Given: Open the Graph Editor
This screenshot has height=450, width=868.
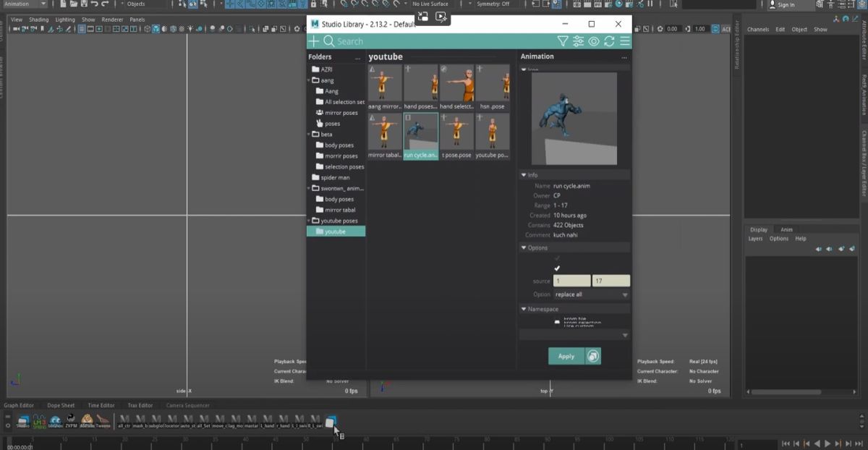Looking at the screenshot, I should (19, 405).
